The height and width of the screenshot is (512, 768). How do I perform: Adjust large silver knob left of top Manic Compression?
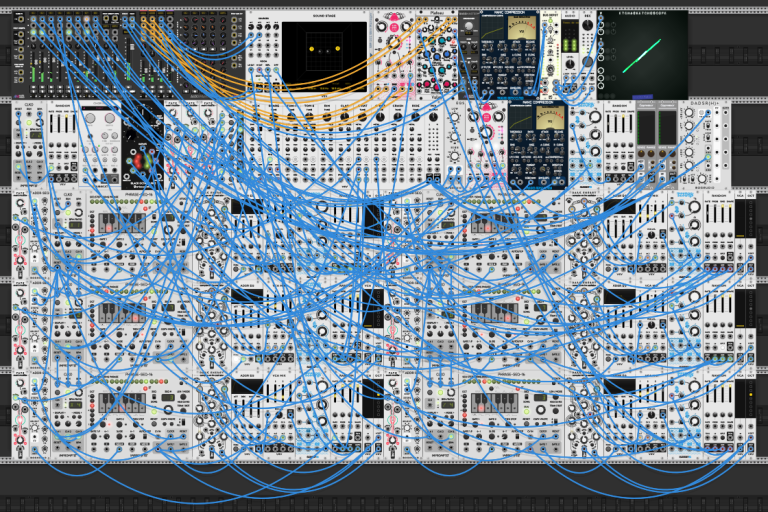[469, 26]
